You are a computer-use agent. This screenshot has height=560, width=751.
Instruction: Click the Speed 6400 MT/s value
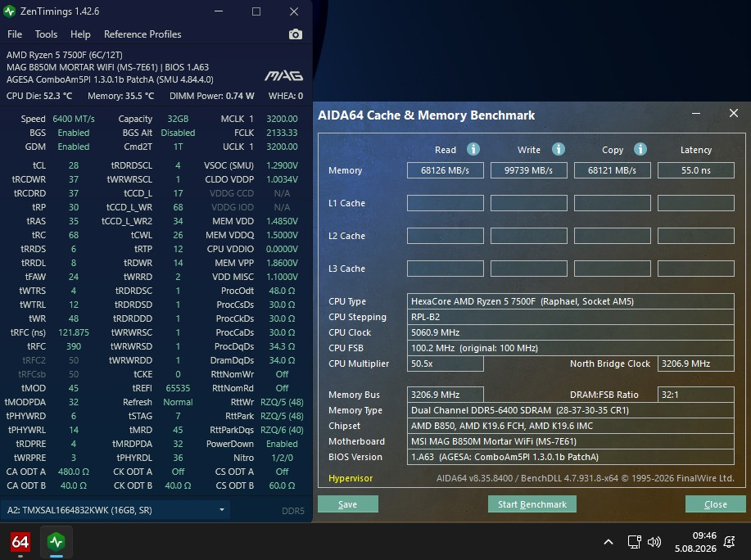pos(74,119)
